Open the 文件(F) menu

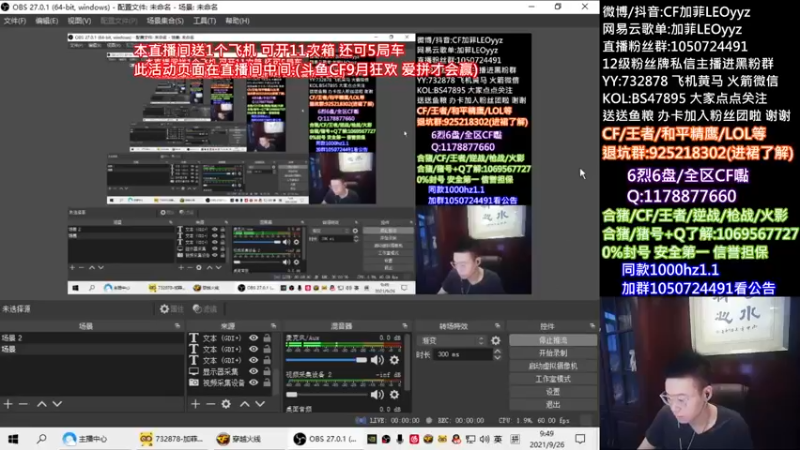click(x=15, y=21)
